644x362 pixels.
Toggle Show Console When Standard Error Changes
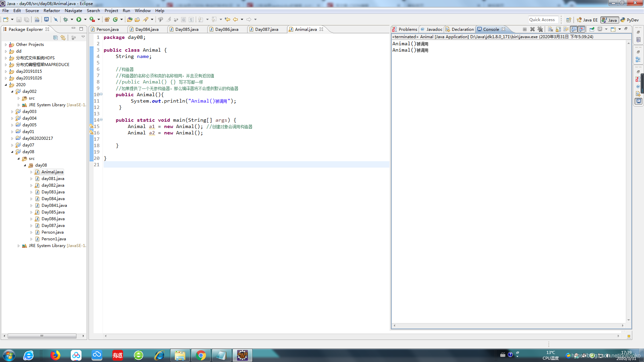[582, 29]
